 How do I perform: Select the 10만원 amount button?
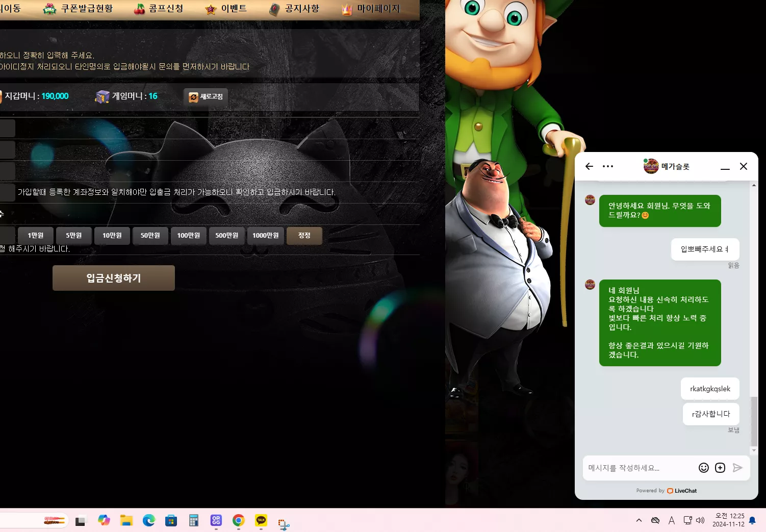(112, 236)
